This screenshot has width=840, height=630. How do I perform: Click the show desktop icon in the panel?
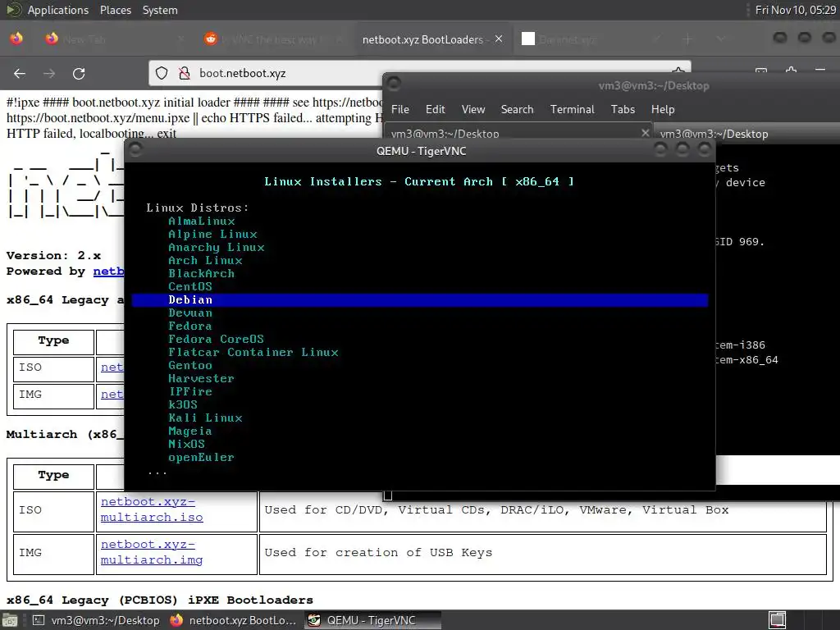(x=9, y=621)
